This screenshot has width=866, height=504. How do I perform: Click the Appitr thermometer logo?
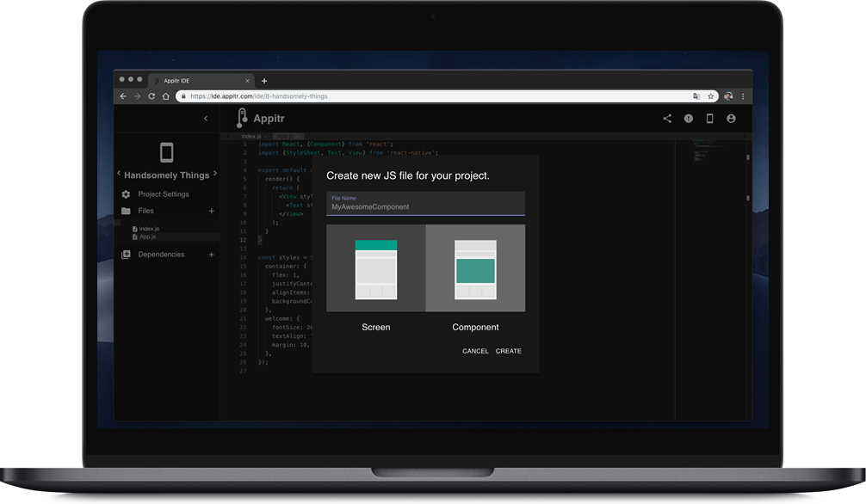coord(243,119)
